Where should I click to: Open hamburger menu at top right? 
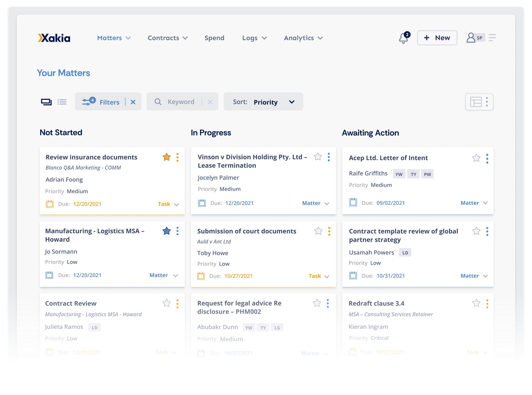(492, 38)
